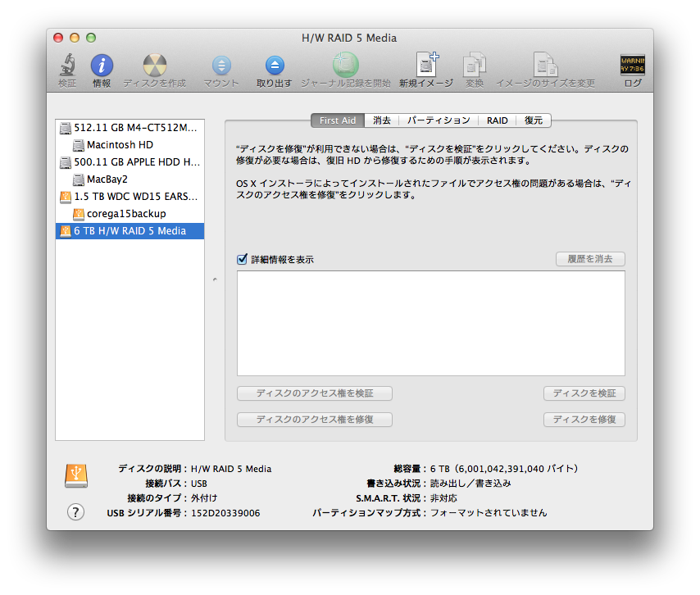Screen dimensions: 700x595
Task: Click the Convert (変換) toolbar icon
Action: (x=475, y=65)
